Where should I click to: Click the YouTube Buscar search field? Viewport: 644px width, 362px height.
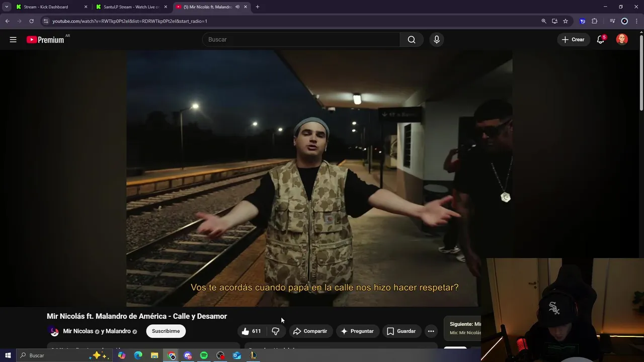[x=301, y=40]
